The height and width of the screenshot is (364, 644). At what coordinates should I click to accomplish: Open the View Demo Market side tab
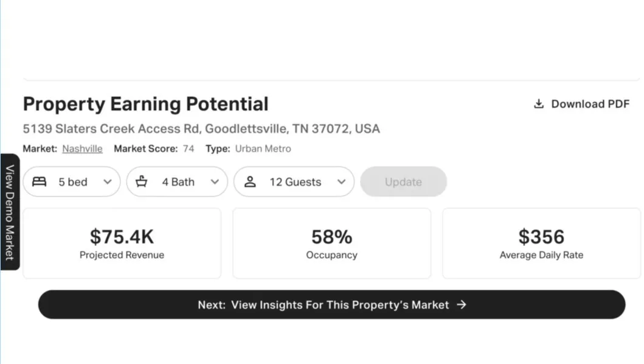click(x=10, y=212)
